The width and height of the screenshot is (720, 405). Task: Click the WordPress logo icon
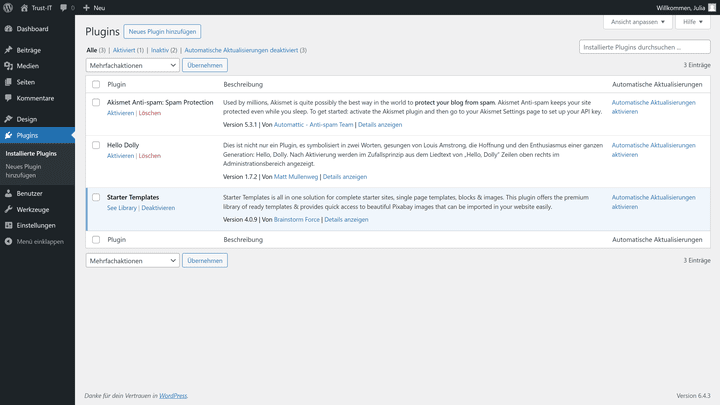(8, 7)
